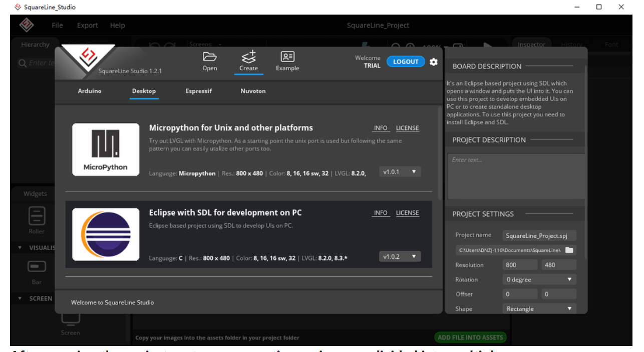The image size is (644, 352).
Task: Click the Hierarchy search text field
Action: (41, 63)
